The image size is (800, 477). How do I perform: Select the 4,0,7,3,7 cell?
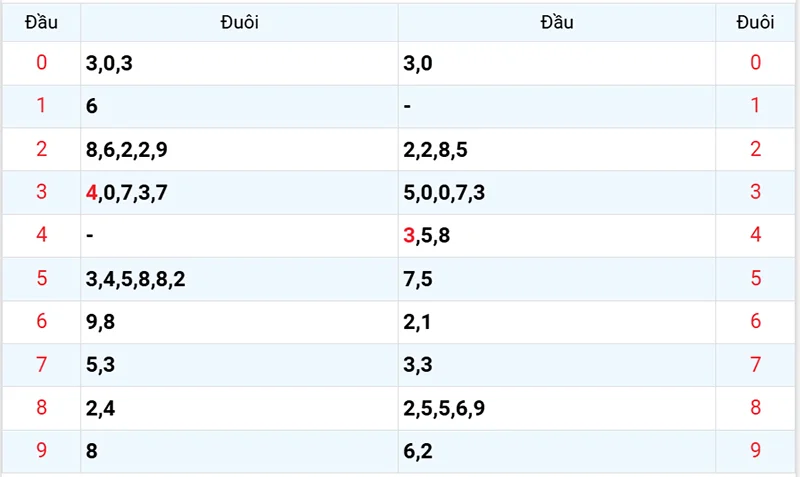tap(126, 193)
